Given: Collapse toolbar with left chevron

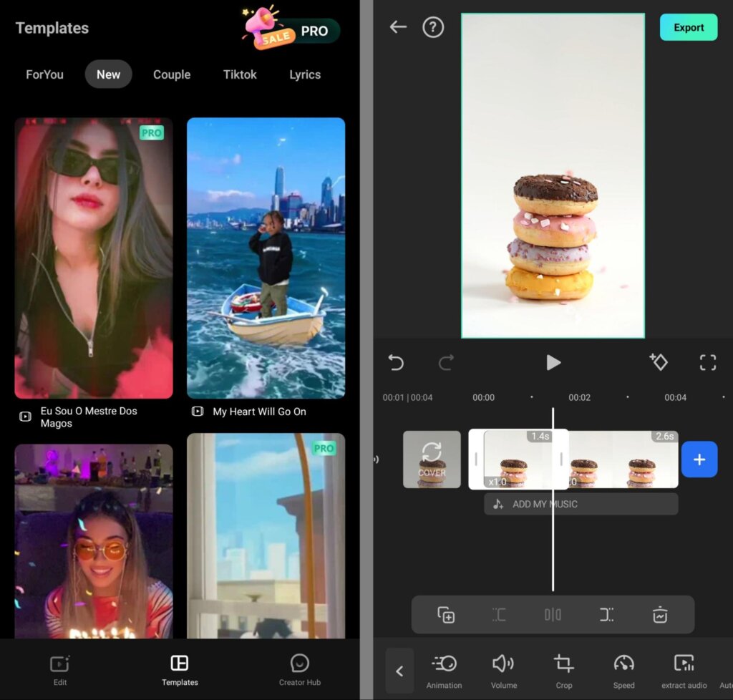Looking at the screenshot, I should click(x=399, y=671).
